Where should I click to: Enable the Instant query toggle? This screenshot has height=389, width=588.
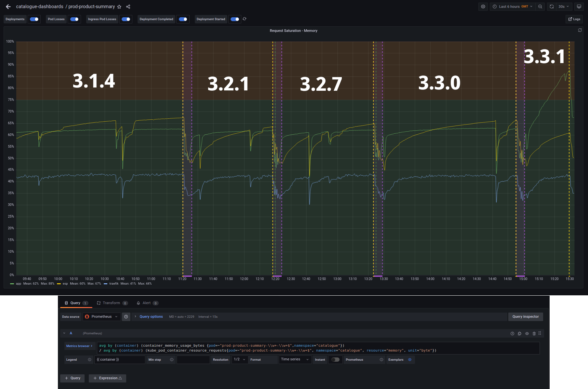coord(335,359)
